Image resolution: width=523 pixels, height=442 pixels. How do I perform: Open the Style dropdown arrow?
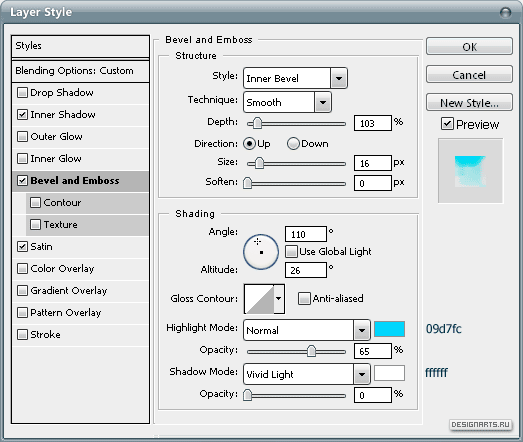339,78
